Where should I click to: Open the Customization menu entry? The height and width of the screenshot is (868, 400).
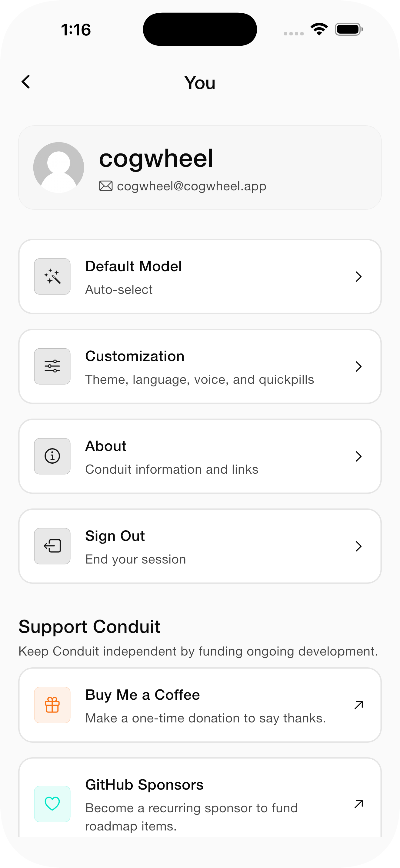pos(199,367)
